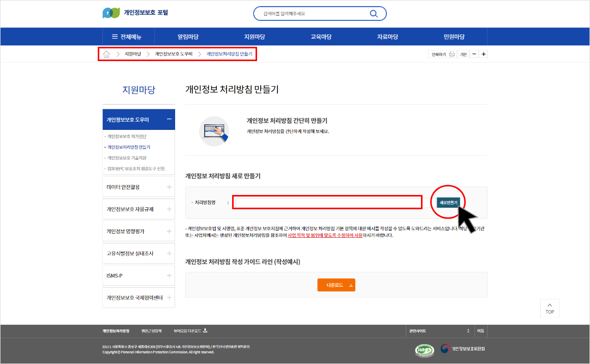Open the 교육마당 menu

click(321, 37)
